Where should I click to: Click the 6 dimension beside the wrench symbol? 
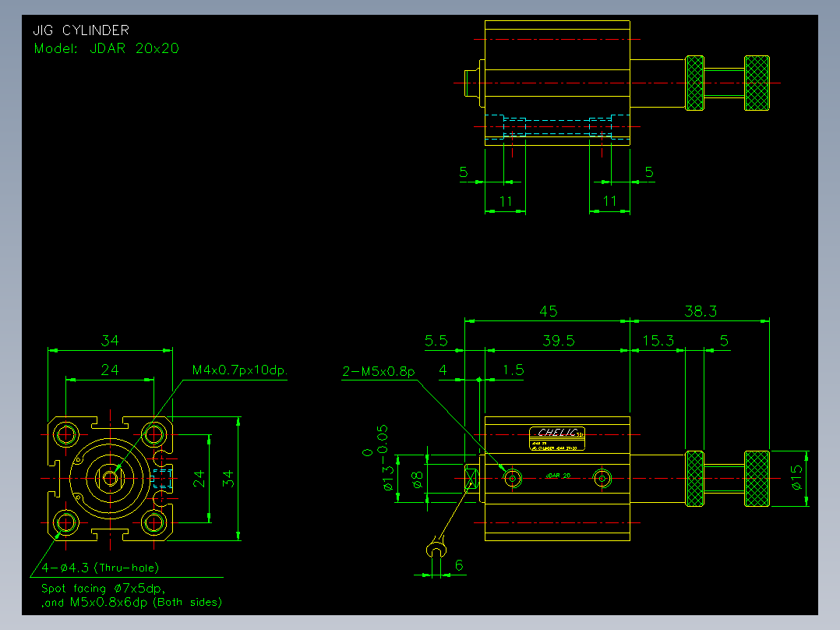click(459, 565)
